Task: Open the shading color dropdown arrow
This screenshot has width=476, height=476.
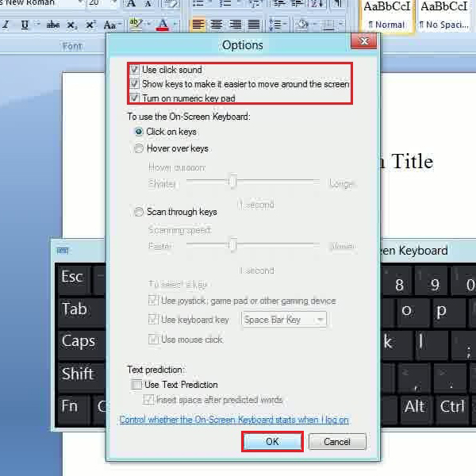Action: pyautogui.click(x=314, y=24)
